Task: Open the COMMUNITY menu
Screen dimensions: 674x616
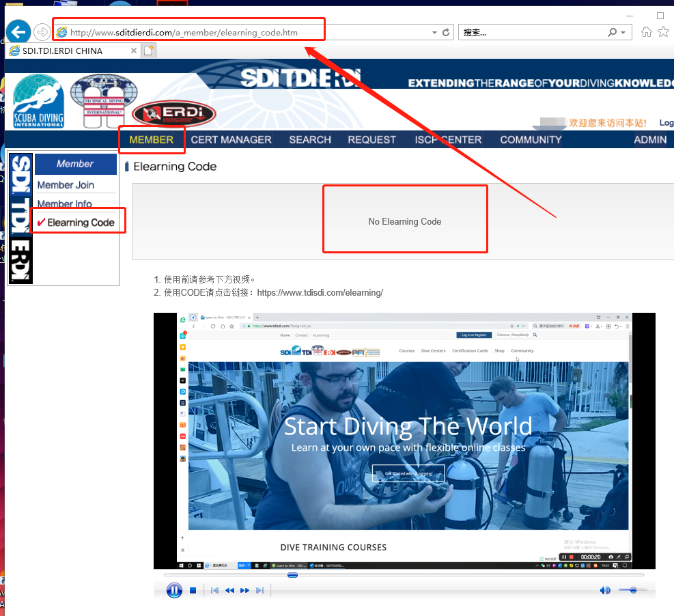Action: pyautogui.click(x=531, y=140)
